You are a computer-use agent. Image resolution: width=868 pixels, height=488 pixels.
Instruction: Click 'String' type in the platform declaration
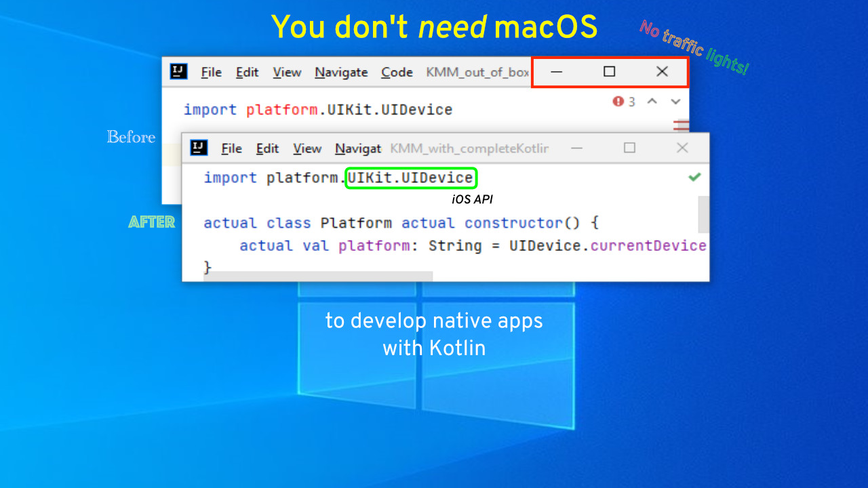455,245
